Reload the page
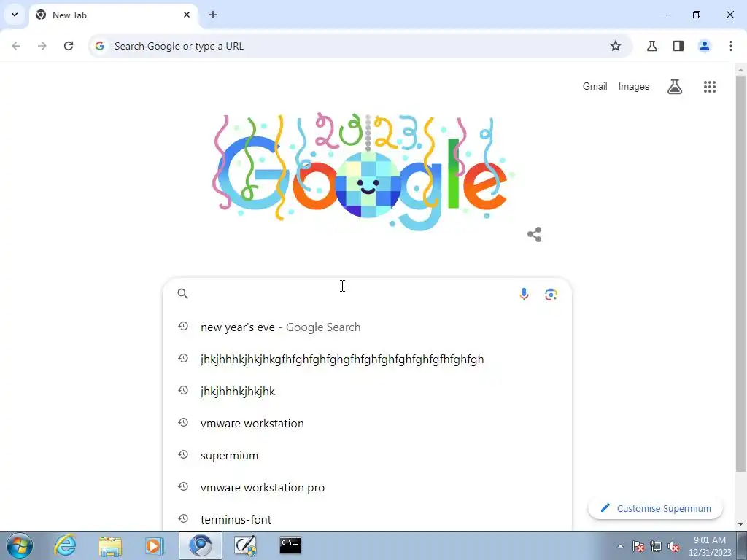 point(69,46)
